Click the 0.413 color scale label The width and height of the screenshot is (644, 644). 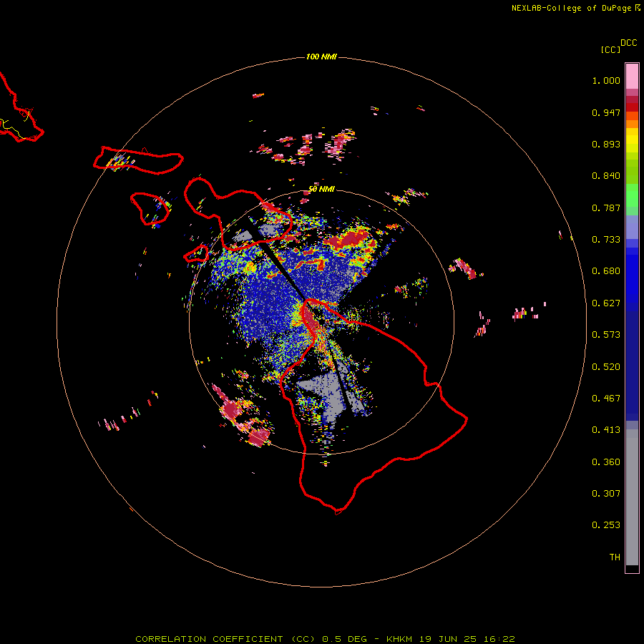point(606,430)
